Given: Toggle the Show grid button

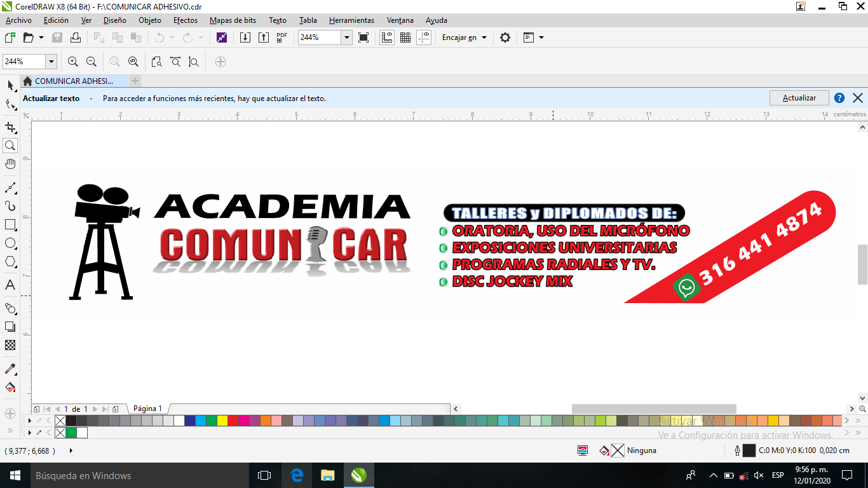Looking at the screenshot, I should pyautogui.click(x=405, y=37).
